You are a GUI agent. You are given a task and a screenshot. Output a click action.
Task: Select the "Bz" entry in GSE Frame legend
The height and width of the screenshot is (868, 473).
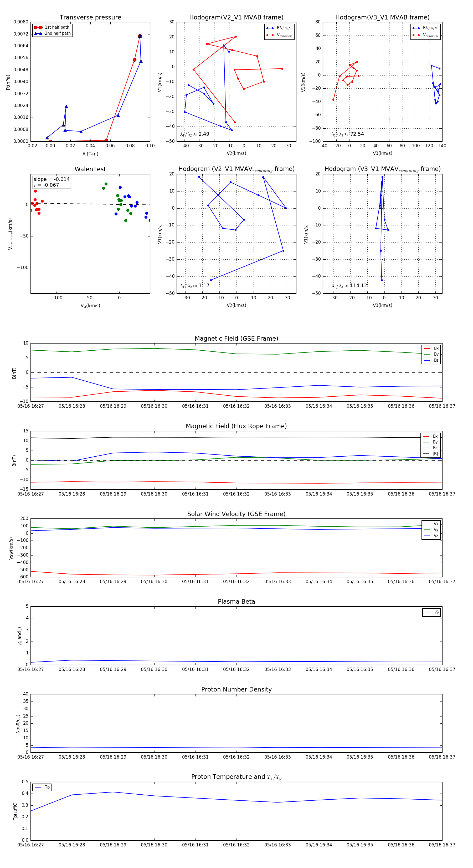point(431,361)
